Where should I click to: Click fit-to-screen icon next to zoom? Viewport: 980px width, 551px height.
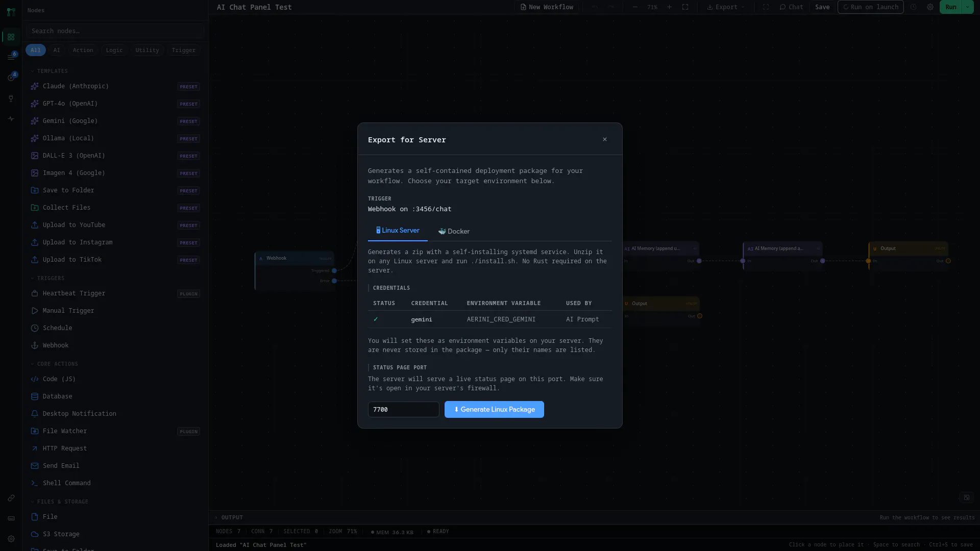pos(685,7)
